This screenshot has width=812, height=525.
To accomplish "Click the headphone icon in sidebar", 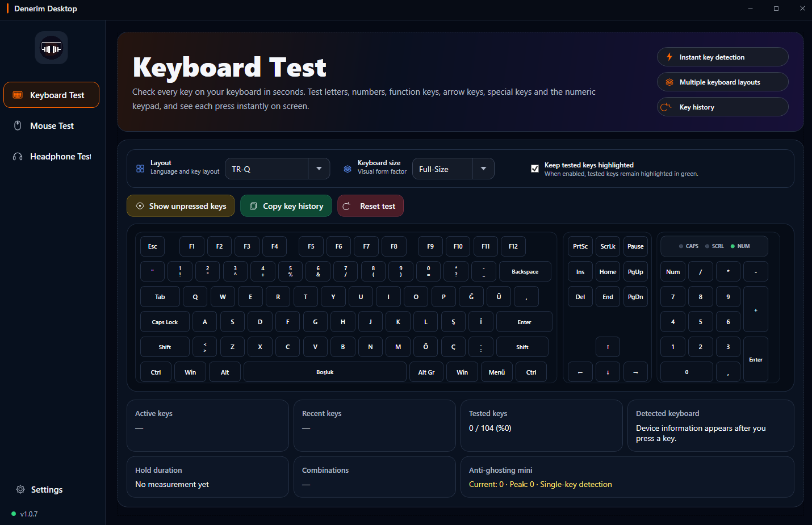I will point(18,157).
